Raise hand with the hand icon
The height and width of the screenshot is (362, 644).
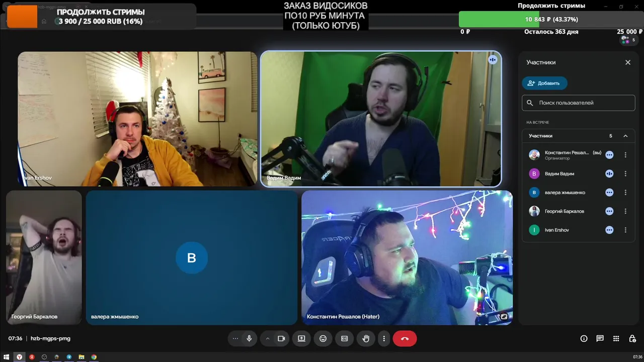click(x=366, y=338)
